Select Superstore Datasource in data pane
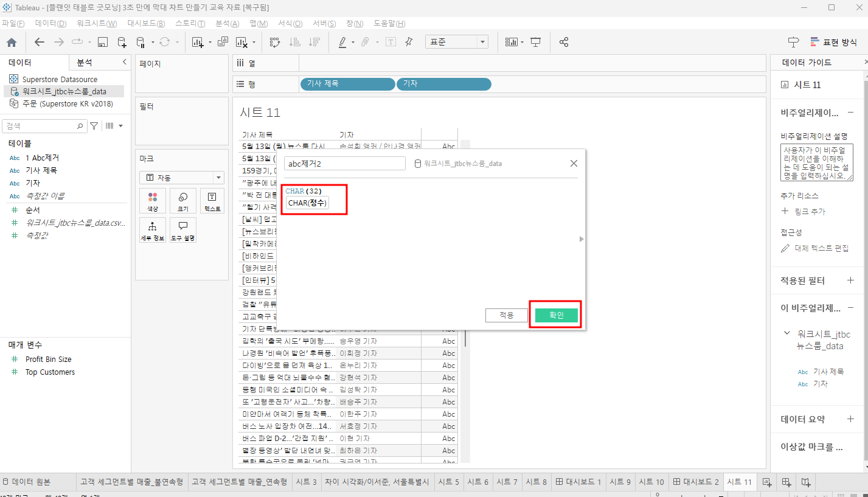The width and height of the screenshot is (868, 497). coord(60,79)
